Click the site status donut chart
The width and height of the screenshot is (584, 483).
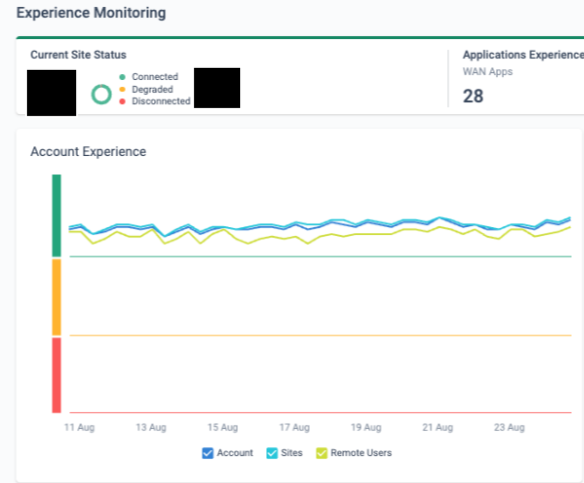(x=101, y=94)
